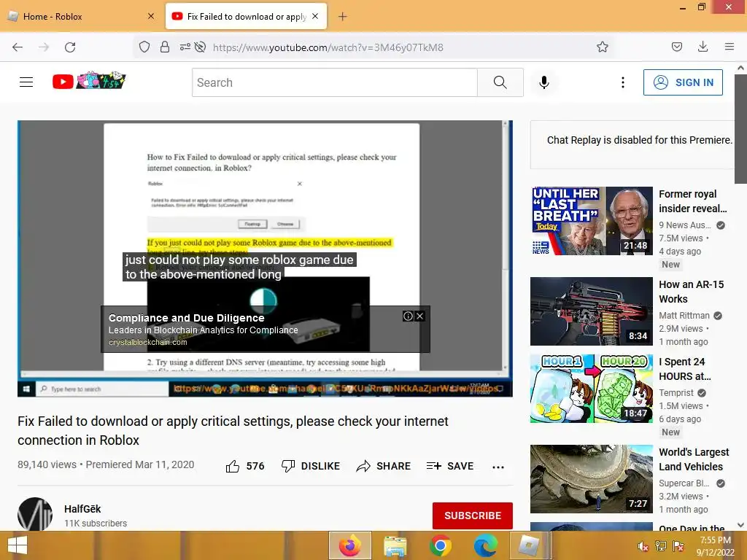Open site permissions icon in address bar

pyautogui.click(x=185, y=47)
